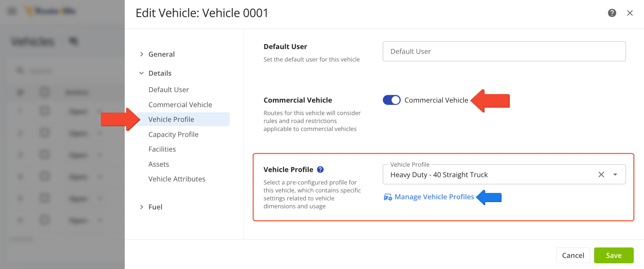Go to Commercial Vehicle sidebar item
The width and height of the screenshot is (644, 269).
180,105
